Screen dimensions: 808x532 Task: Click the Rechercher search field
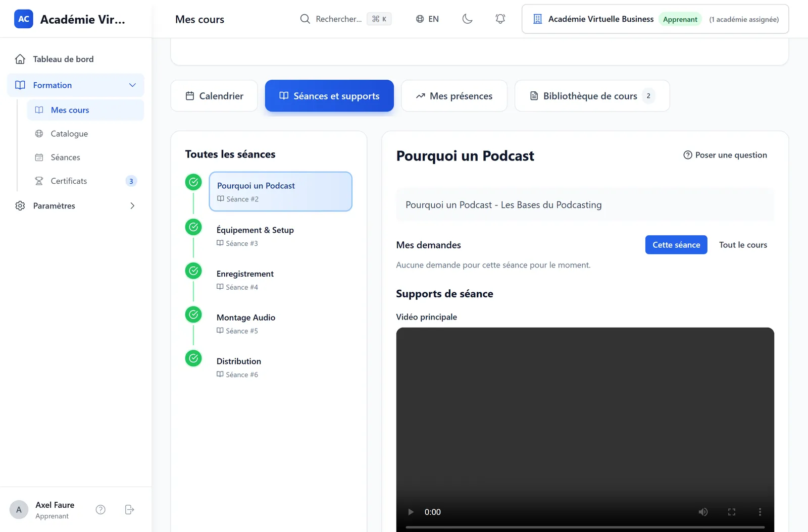[346, 19]
